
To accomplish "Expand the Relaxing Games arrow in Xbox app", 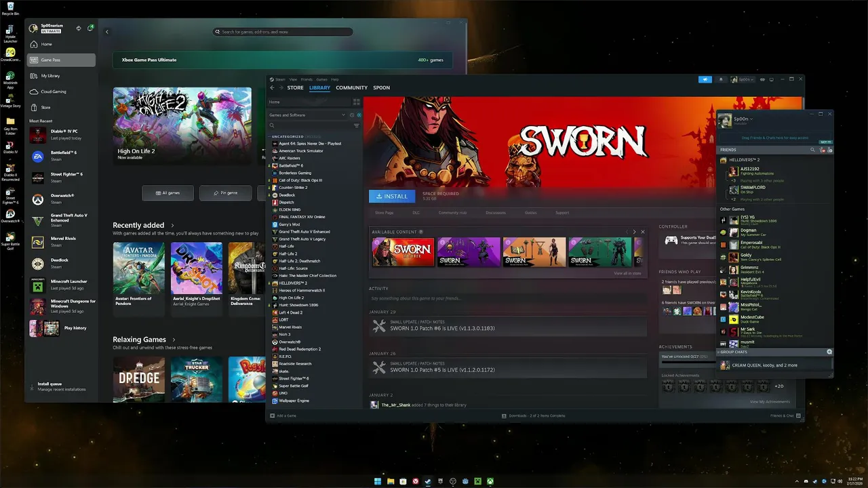I will (174, 340).
